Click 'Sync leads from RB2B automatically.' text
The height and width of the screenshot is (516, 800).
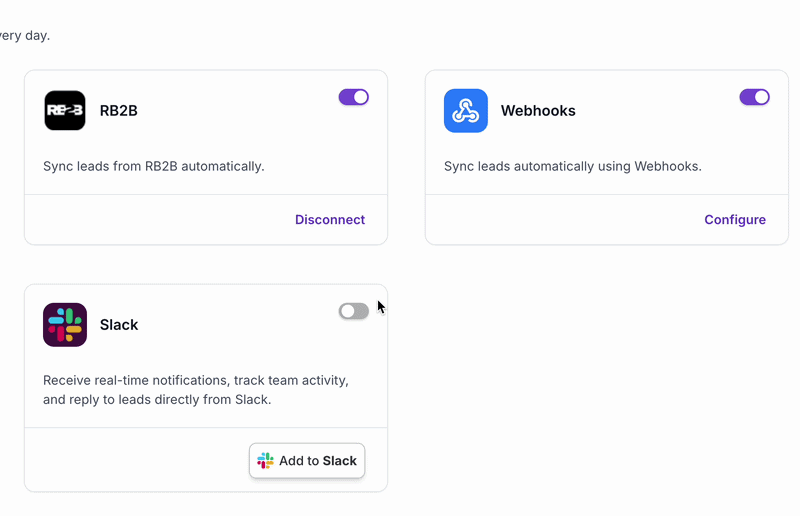[154, 166]
